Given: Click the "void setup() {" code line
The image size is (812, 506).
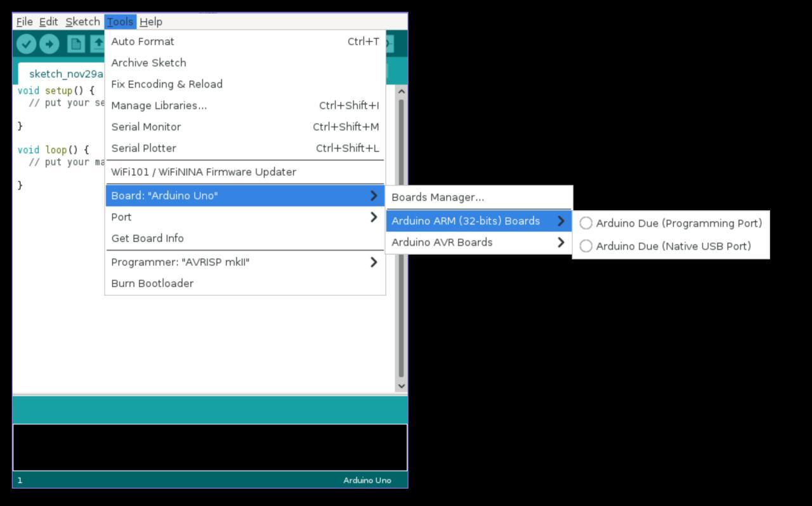Looking at the screenshot, I should (x=56, y=91).
